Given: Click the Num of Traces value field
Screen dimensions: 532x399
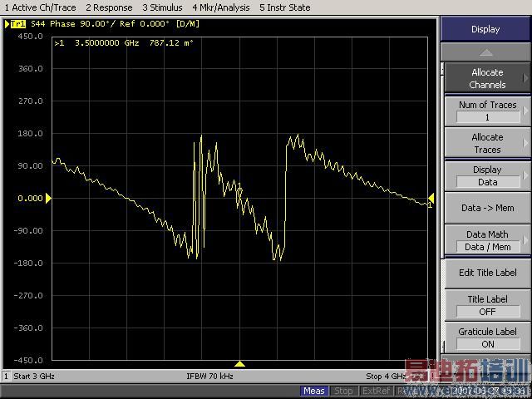Looking at the screenshot, I should click(488, 117).
